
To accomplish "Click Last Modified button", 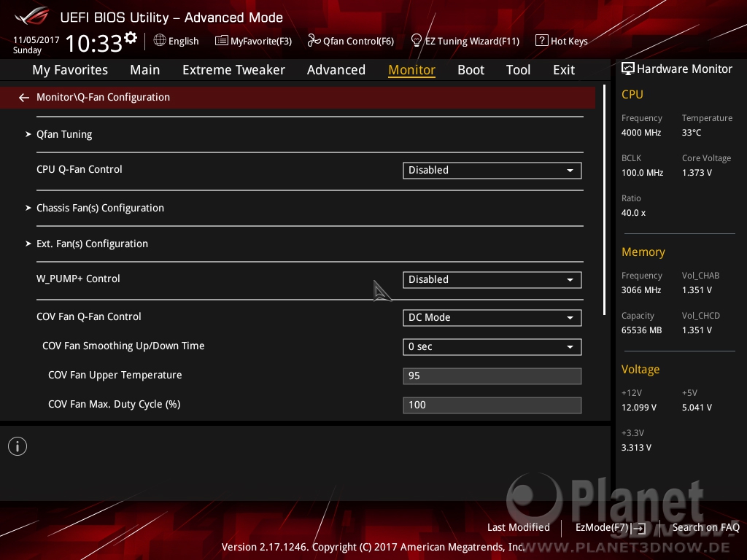I will [519, 527].
